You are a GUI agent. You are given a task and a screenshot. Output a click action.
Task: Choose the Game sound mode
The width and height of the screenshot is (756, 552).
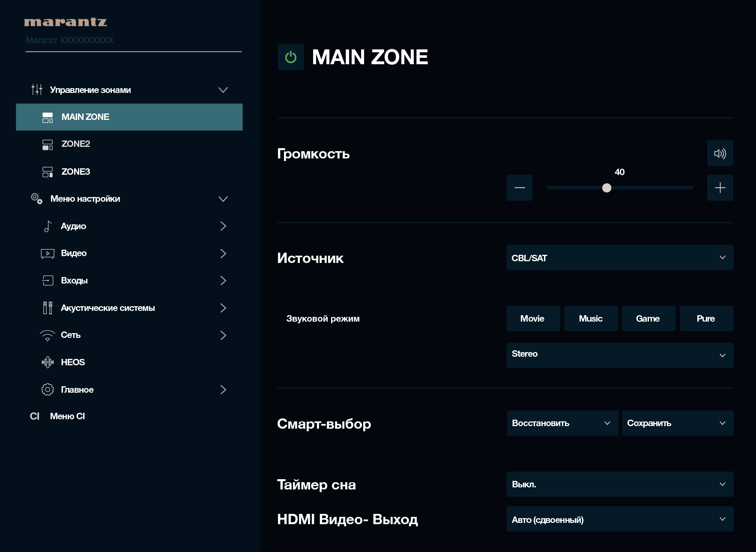point(648,319)
